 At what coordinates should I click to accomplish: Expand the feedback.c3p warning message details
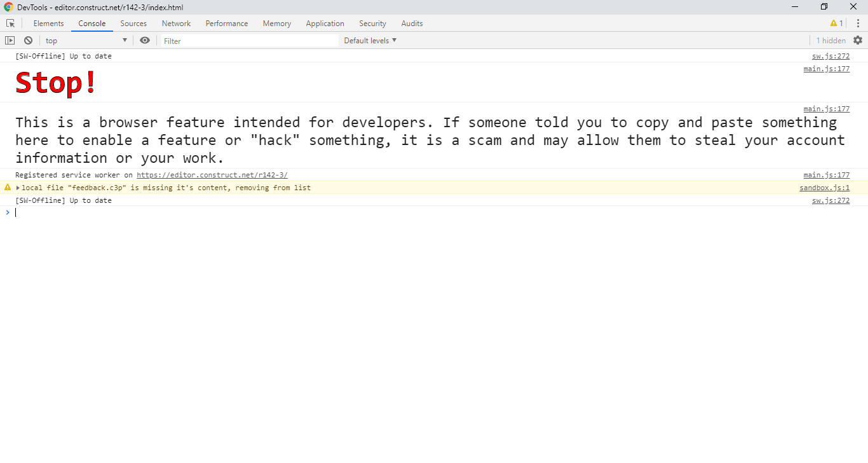click(x=18, y=188)
